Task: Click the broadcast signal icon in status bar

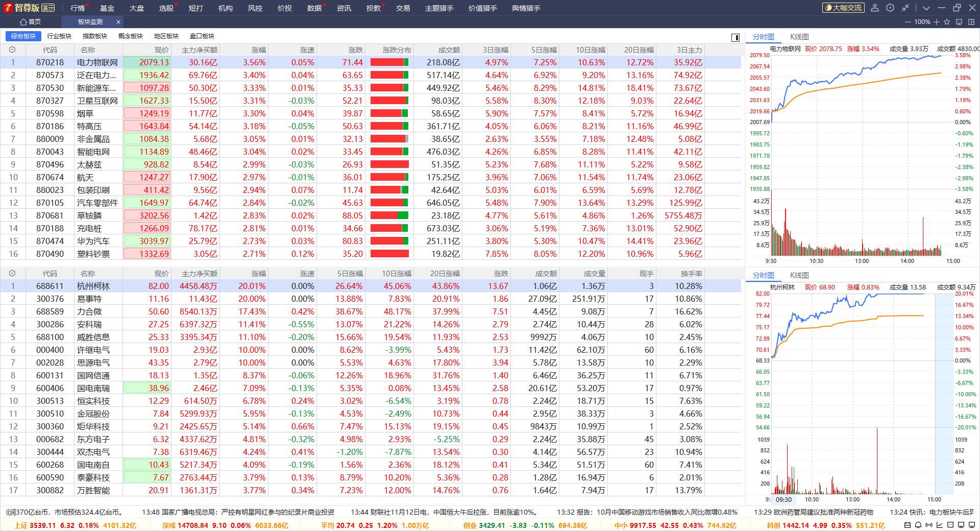Action: (929, 525)
